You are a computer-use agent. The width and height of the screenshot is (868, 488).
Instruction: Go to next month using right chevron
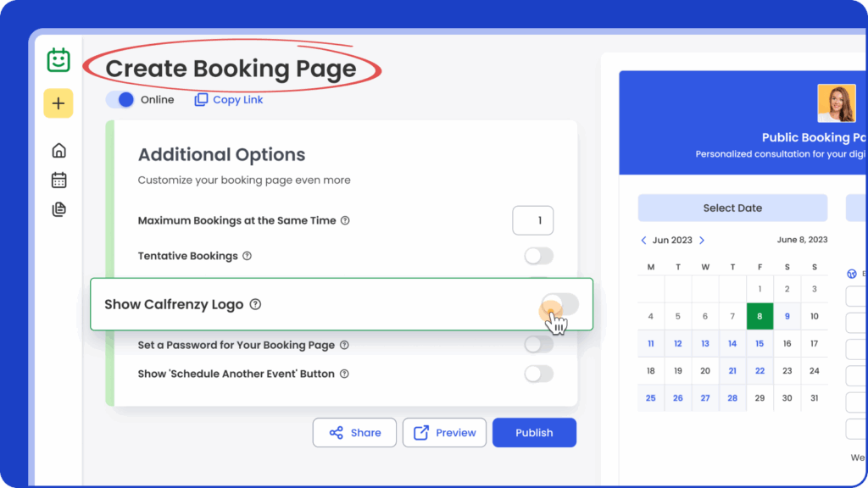point(702,241)
